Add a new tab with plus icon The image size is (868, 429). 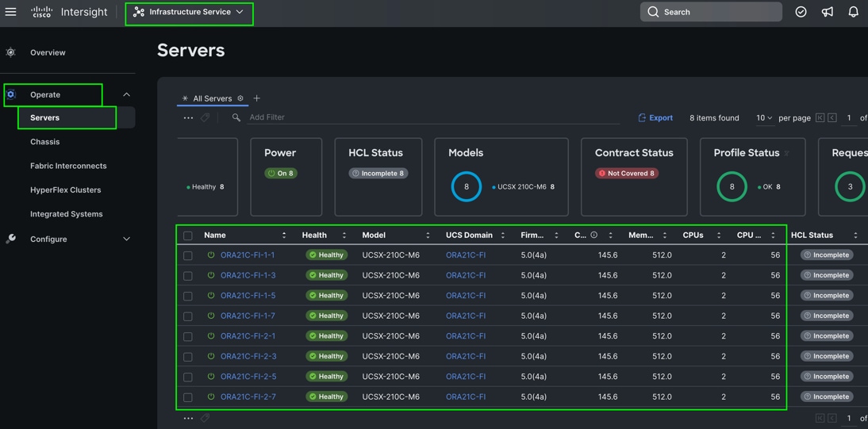[x=257, y=98]
